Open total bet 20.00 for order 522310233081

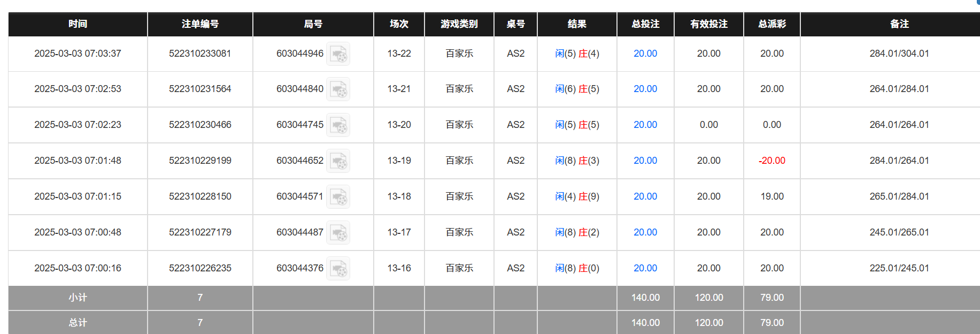tap(645, 54)
